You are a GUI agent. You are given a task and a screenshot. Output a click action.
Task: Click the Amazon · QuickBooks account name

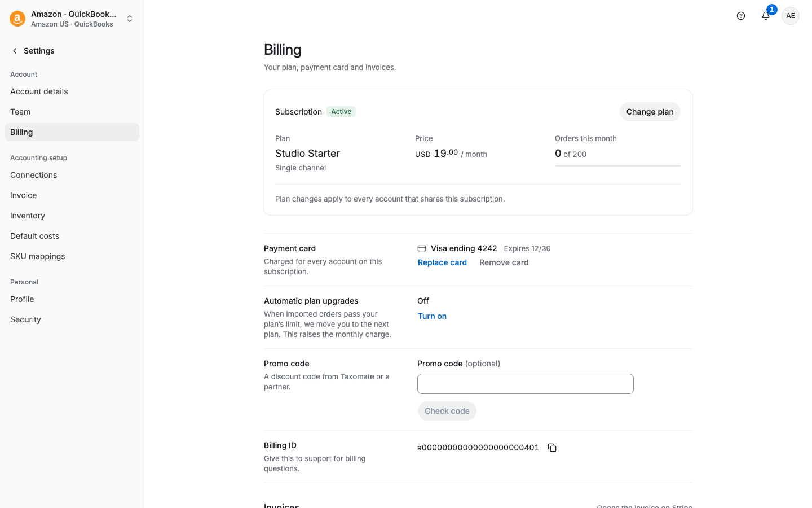click(x=74, y=14)
